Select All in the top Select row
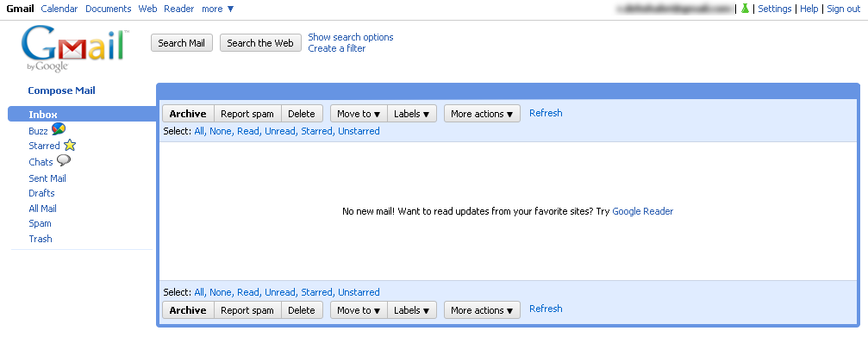 (199, 131)
